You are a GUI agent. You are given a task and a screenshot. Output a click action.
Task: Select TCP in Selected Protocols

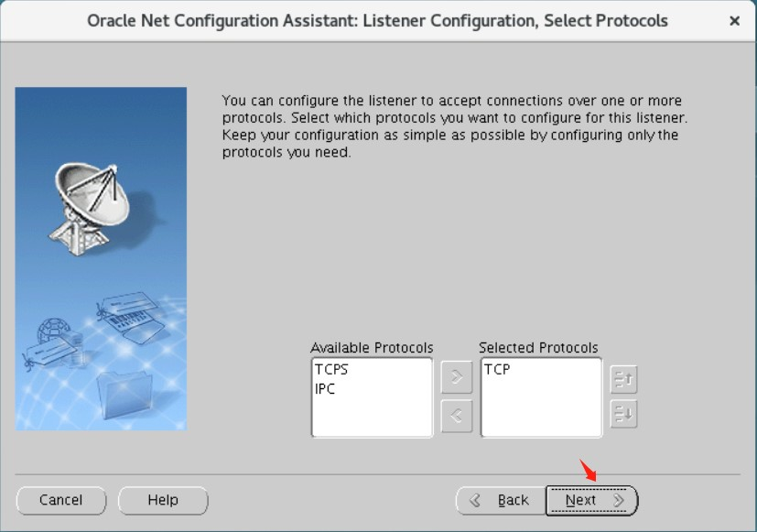coord(497,369)
